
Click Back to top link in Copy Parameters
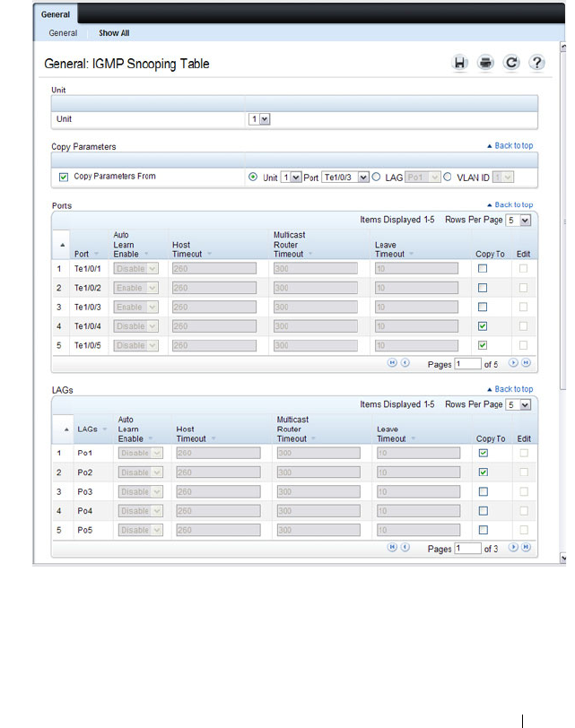[510, 146]
